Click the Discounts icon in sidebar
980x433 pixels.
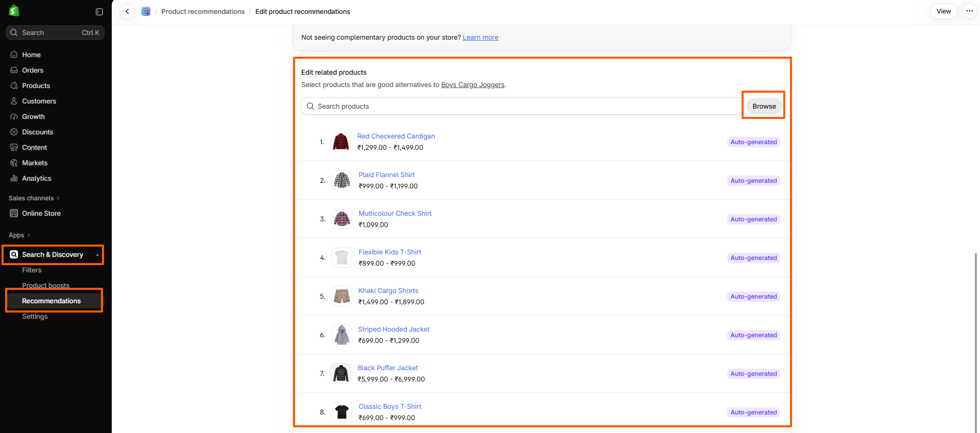coord(14,132)
